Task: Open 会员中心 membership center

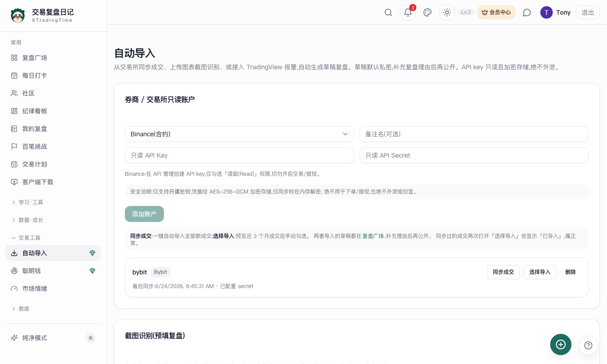Action: 496,12
